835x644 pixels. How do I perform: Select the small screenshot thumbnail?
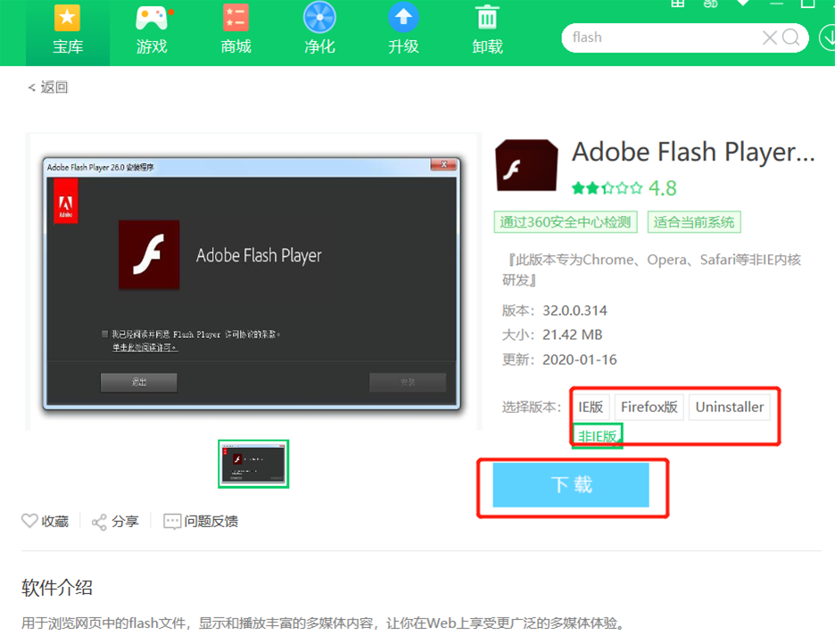(x=253, y=464)
